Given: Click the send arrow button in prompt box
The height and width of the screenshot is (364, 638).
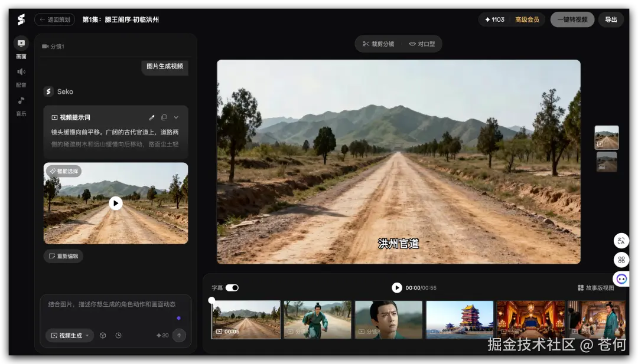Looking at the screenshot, I should pyautogui.click(x=179, y=335).
